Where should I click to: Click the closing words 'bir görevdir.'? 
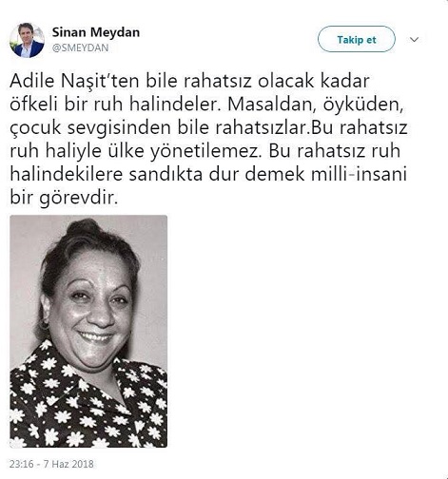(x=64, y=198)
